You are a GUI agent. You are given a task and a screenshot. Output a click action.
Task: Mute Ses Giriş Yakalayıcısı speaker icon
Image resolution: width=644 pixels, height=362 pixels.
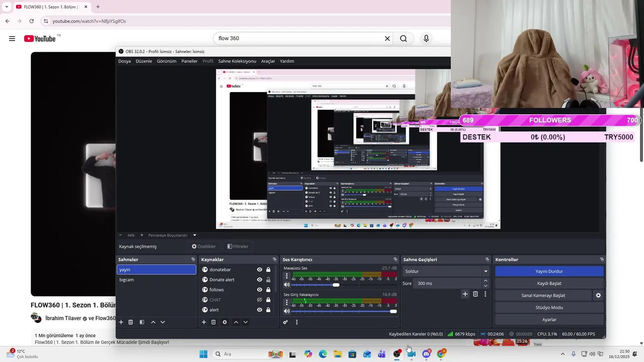tap(287, 312)
